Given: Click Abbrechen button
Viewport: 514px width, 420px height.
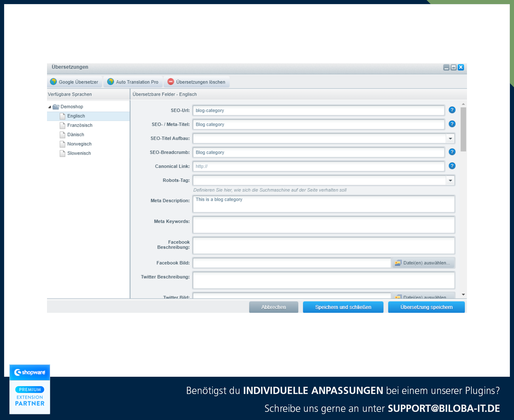Looking at the screenshot, I should (x=274, y=307).
